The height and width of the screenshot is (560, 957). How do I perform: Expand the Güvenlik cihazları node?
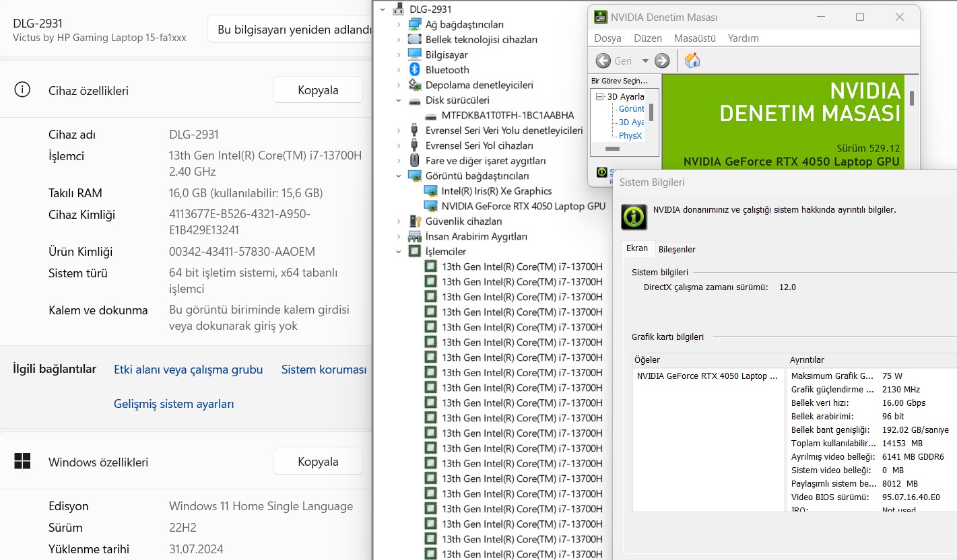tap(399, 221)
